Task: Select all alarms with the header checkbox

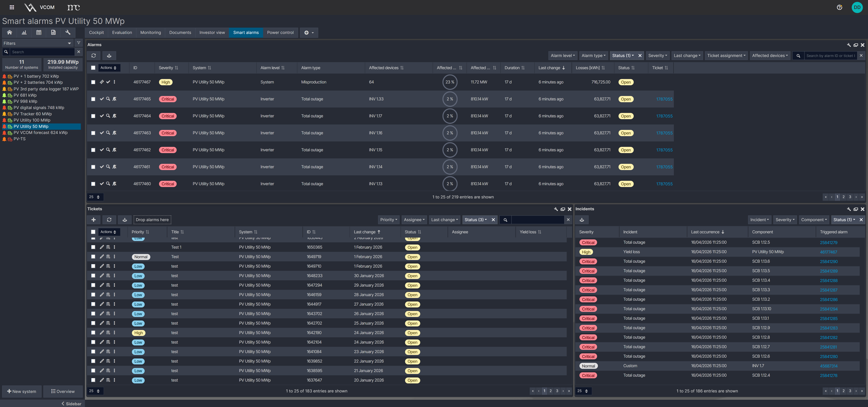Action: (x=93, y=68)
